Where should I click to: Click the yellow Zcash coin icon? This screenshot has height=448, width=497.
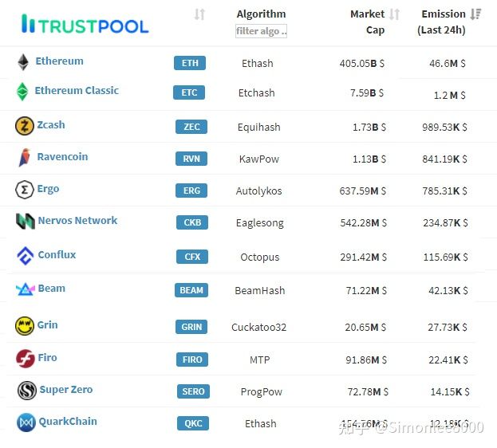25,126
